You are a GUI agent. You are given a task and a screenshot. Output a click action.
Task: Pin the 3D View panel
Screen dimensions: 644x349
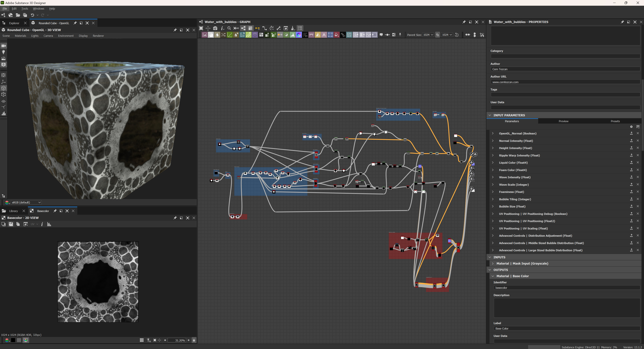175,30
